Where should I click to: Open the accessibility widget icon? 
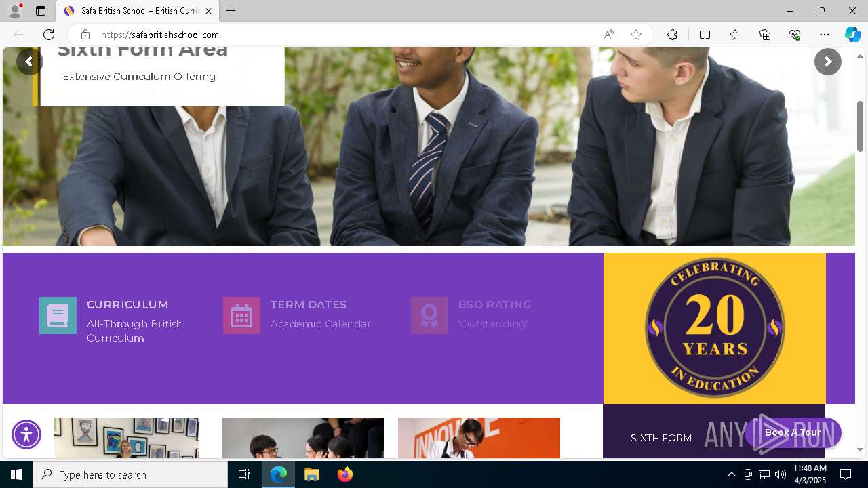click(26, 434)
